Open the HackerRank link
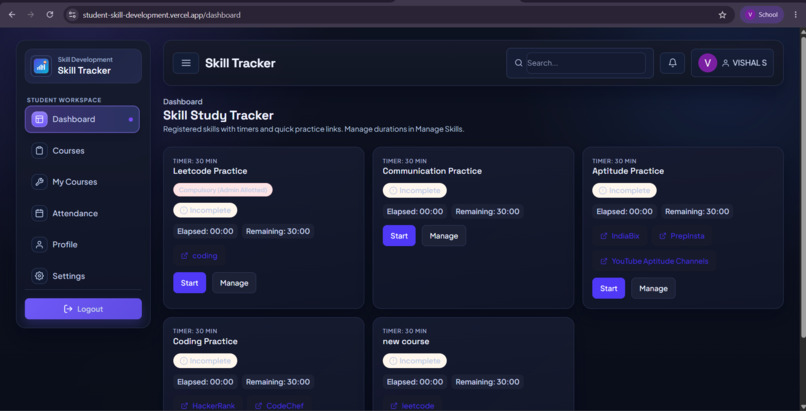 point(208,405)
